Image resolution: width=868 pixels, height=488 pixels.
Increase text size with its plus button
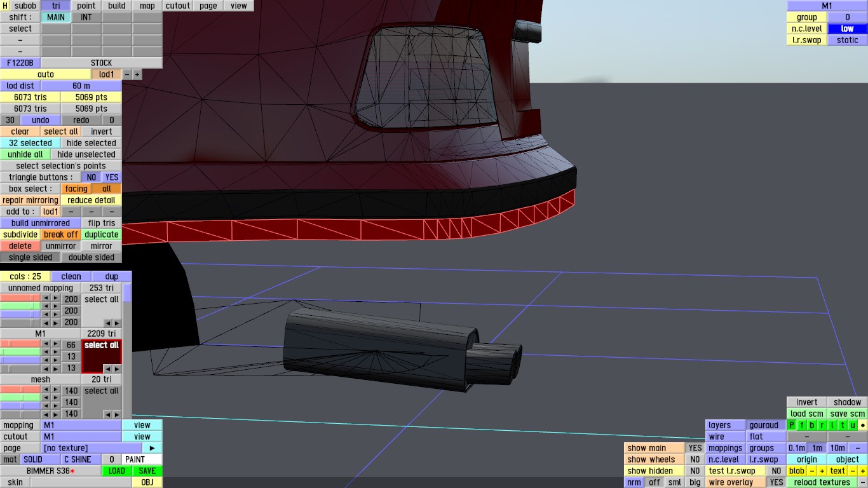863,471
